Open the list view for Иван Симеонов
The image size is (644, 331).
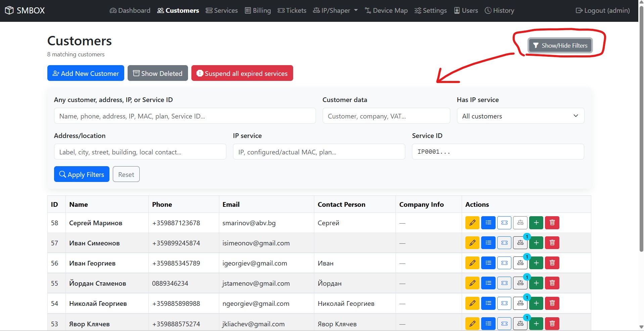coord(488,243)
